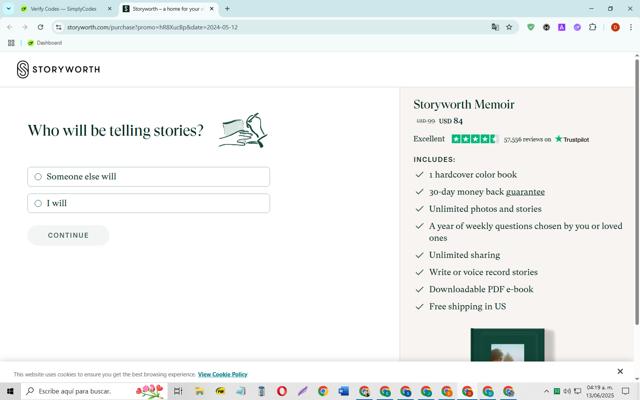Screen dimensions: 640x400
Task: Open the money back guarantee link
Action: click(525, 192)
